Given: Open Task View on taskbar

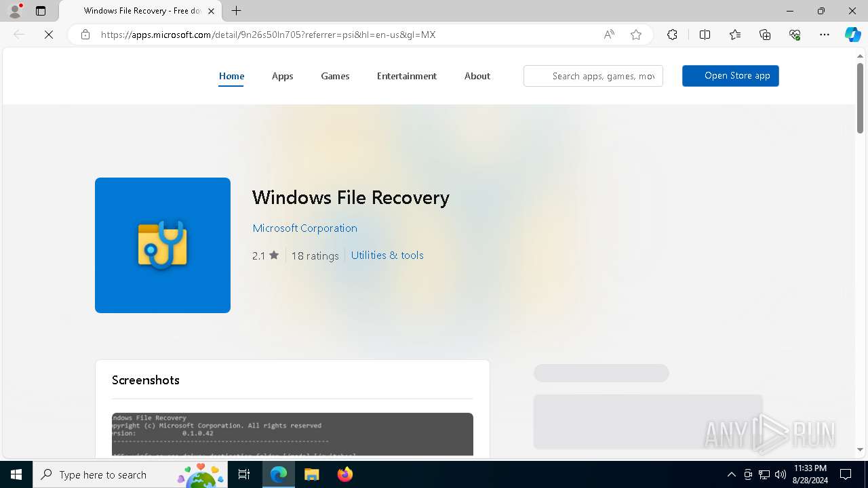Looking at the screenshot, I should (x=244, y=474).
